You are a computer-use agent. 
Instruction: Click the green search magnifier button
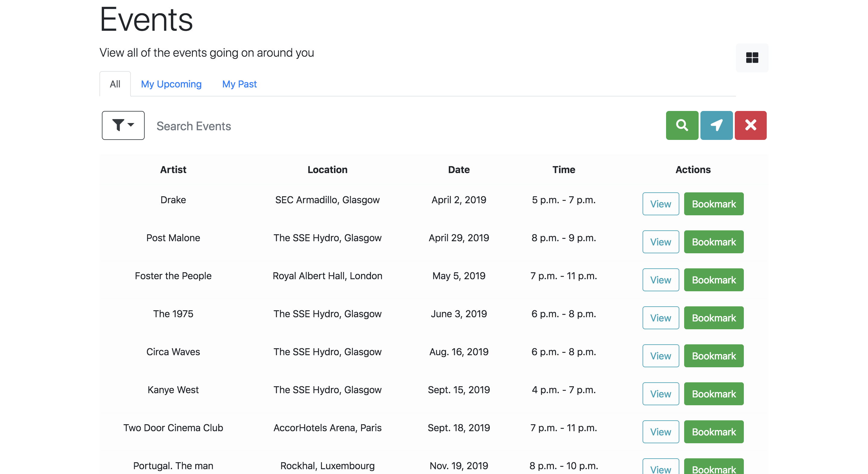(682, 125)
